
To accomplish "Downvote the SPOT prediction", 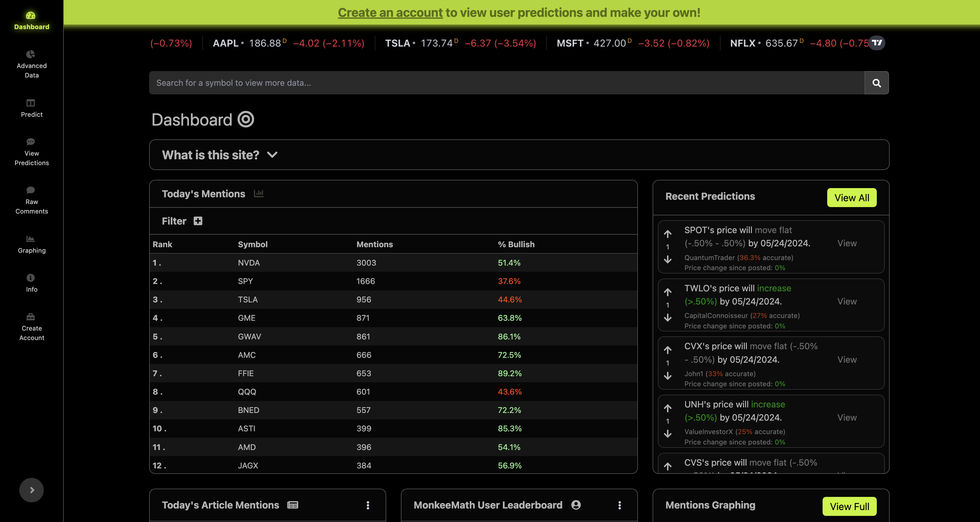I will click(668, 259).
